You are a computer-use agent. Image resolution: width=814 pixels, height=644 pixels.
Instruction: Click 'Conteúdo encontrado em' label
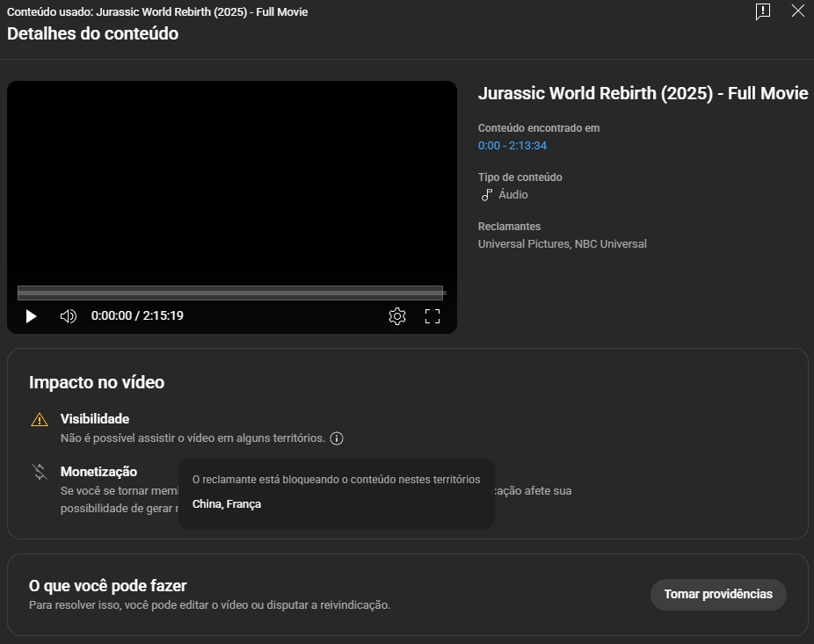(539, 128)
